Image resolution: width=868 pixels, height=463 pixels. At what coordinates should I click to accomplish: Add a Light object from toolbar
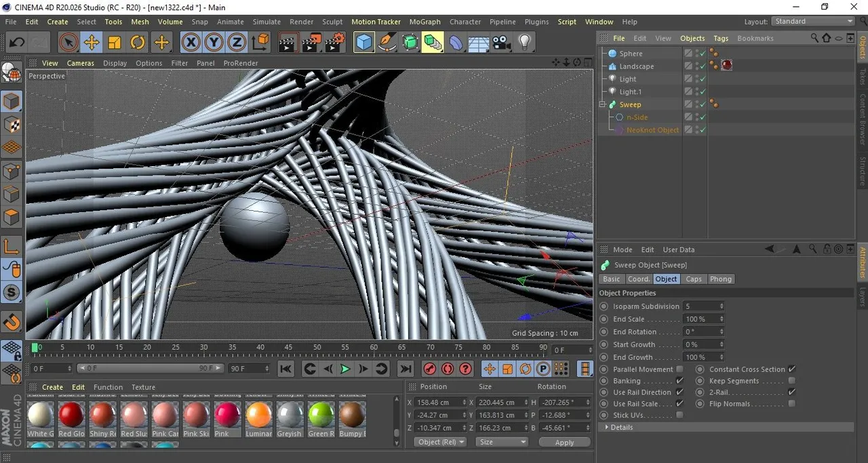tap(524, 43)
